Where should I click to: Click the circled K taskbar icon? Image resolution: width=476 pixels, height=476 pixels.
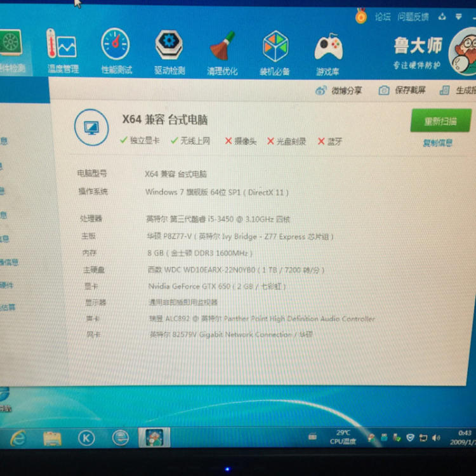(86, 439)
